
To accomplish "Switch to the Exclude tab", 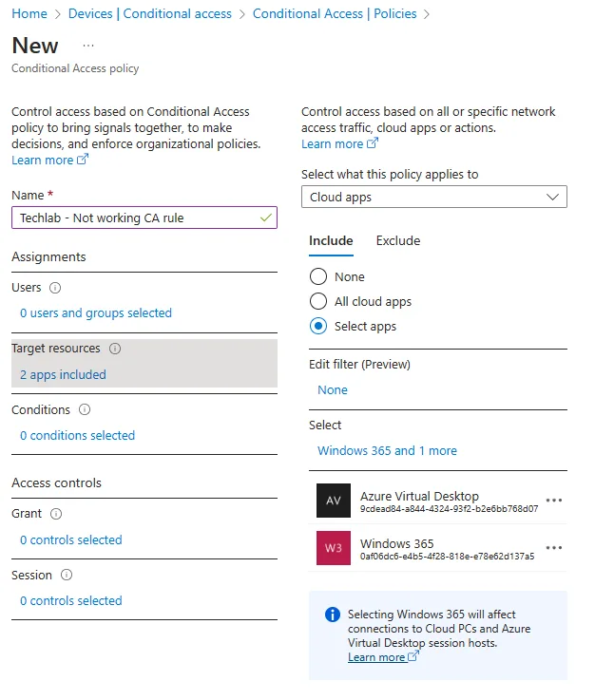I will (x=398, y=241).
